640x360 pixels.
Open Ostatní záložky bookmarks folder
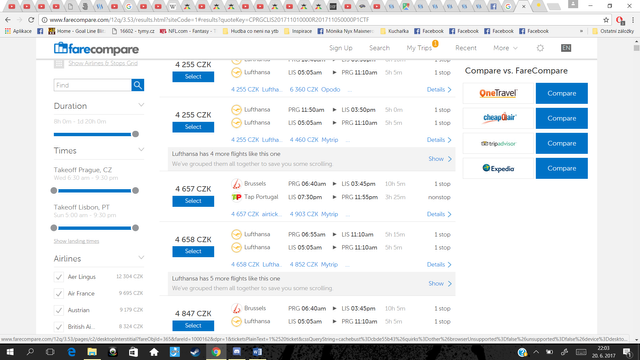click(613, 31)
